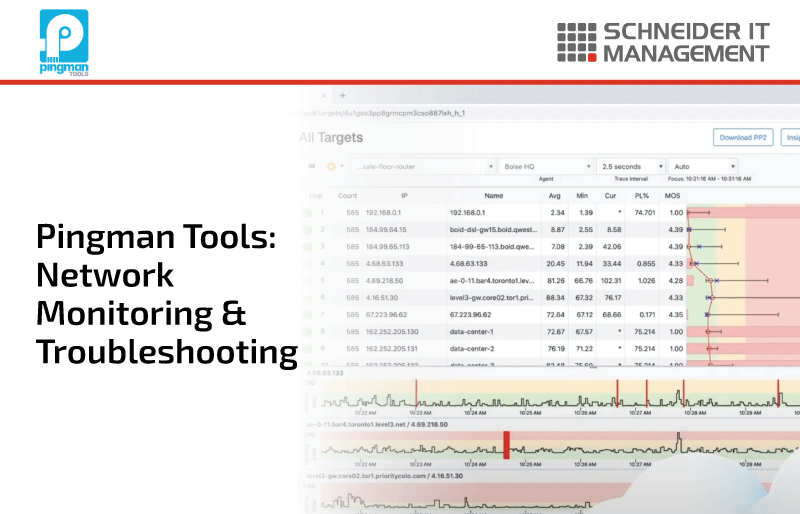Click MOS value 4.28
Screen dimensions: 800x514
[x=676, y=281]
